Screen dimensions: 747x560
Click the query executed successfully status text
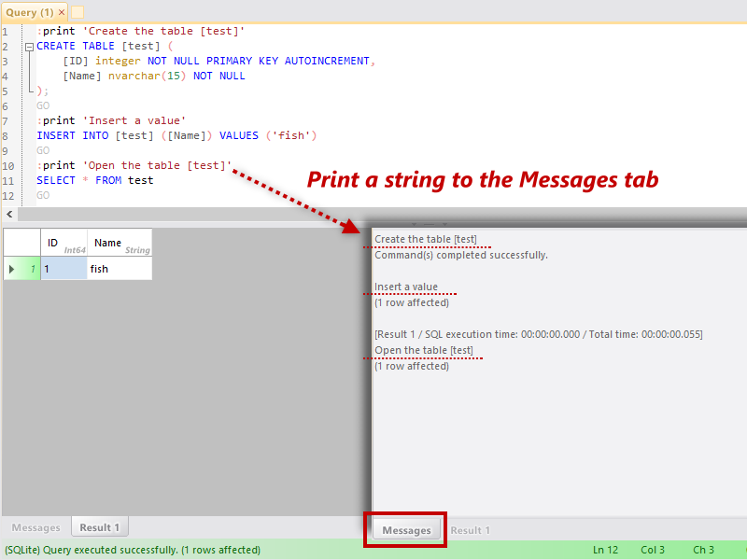coord(133,550)
